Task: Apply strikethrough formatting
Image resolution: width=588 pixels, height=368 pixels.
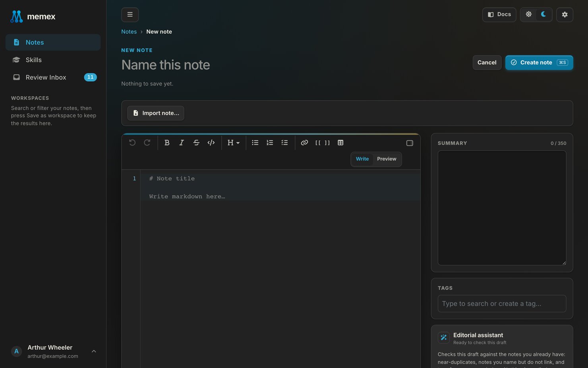Action: [x=196, y=142]
